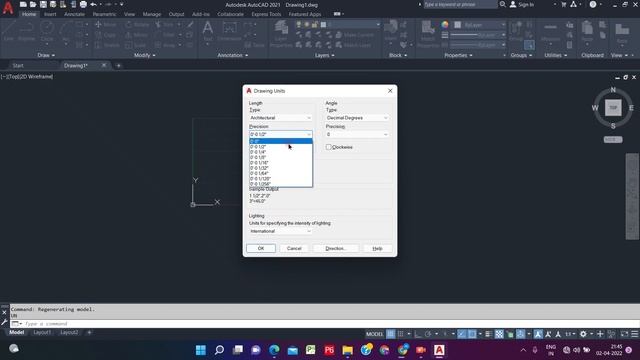Switch to the Annotate ribbon tab

click(x=74, y=14)
